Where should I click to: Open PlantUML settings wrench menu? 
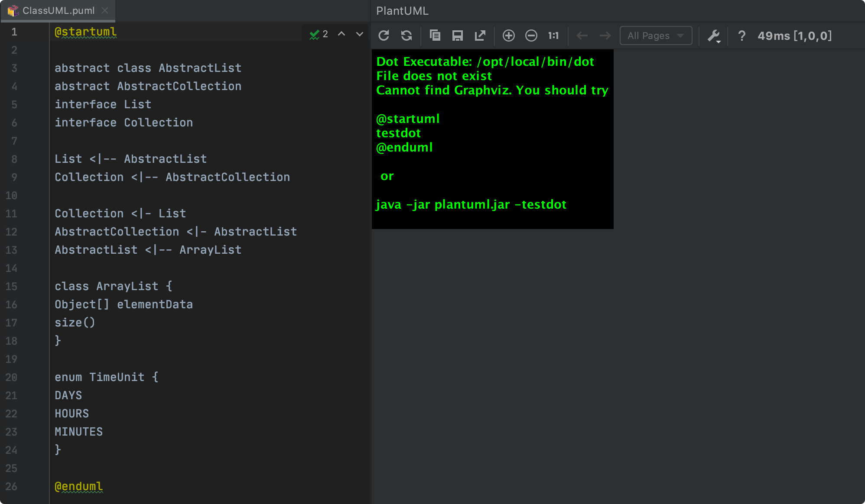(714, 36)
